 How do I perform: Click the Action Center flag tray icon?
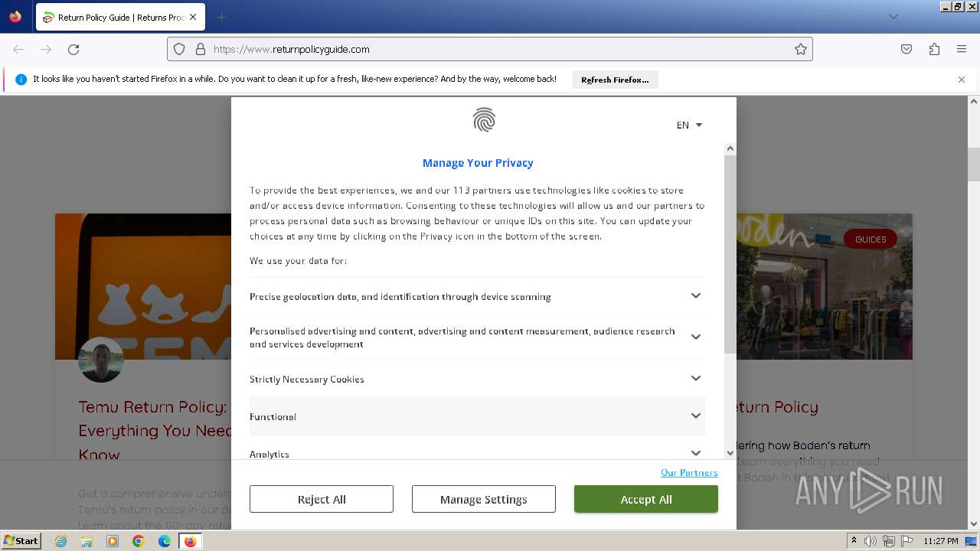tap(906, 541)
